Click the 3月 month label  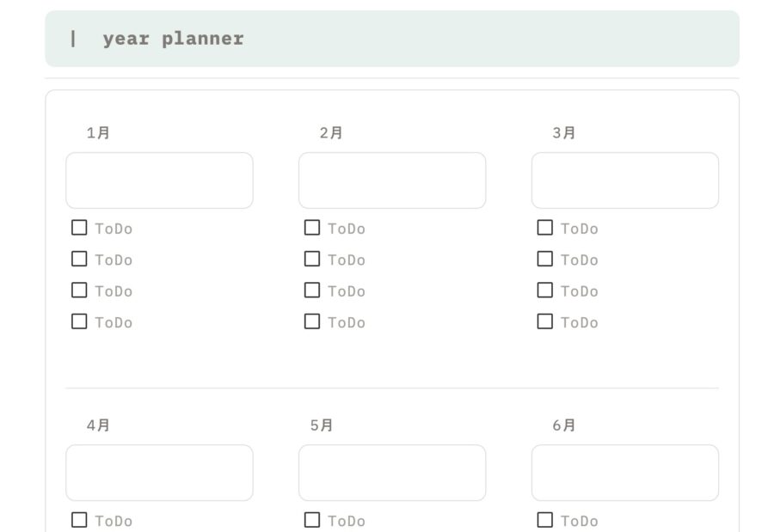click(564, 133)
